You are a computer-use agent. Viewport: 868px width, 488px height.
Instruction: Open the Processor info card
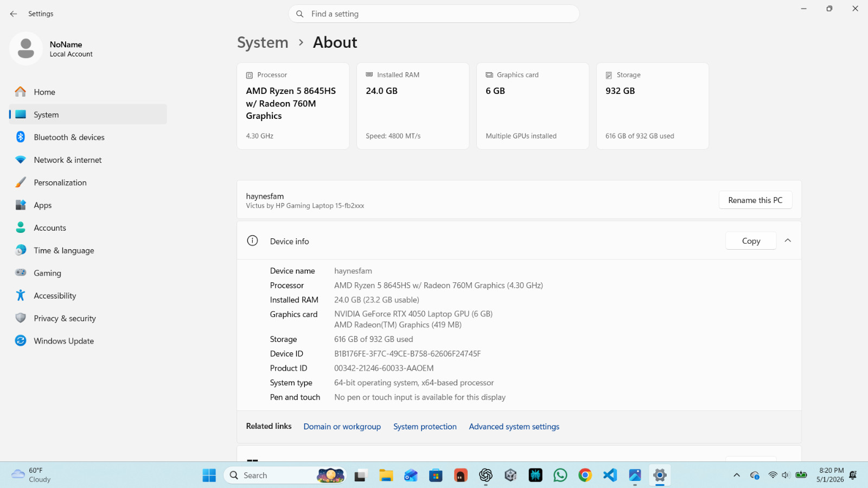[293, 106]
